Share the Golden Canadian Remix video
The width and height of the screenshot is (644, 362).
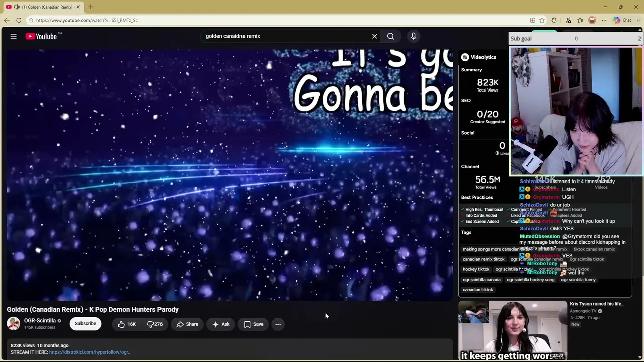(x=187, y=324)
